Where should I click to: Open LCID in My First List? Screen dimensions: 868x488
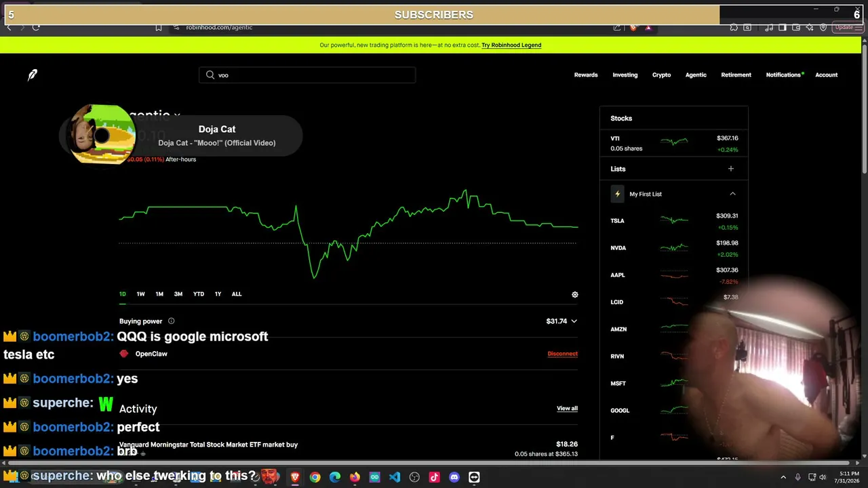[674, 302]
